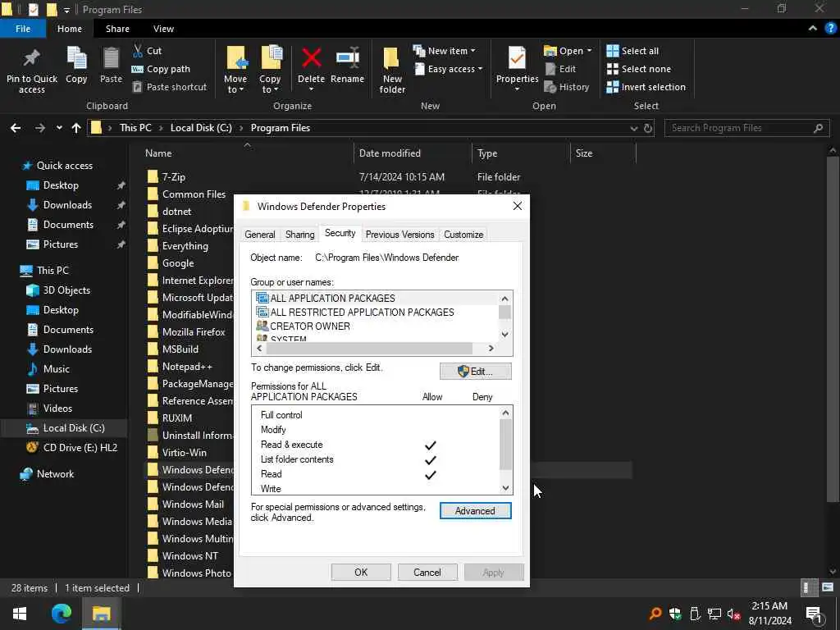
Task: Click Pin to Quick access icon
Action: pyautogui.click(x=31, y=58)
